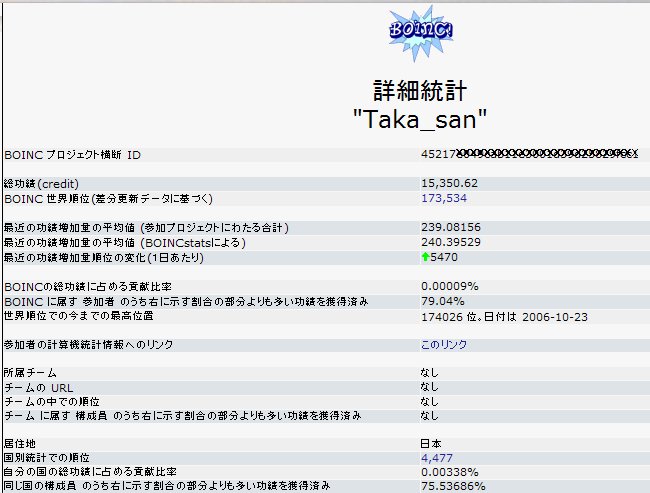The width and height of the screenshot is (650, 493).
Task: Select the "Taka_san" heading text
Action: (x=420, y=119)
